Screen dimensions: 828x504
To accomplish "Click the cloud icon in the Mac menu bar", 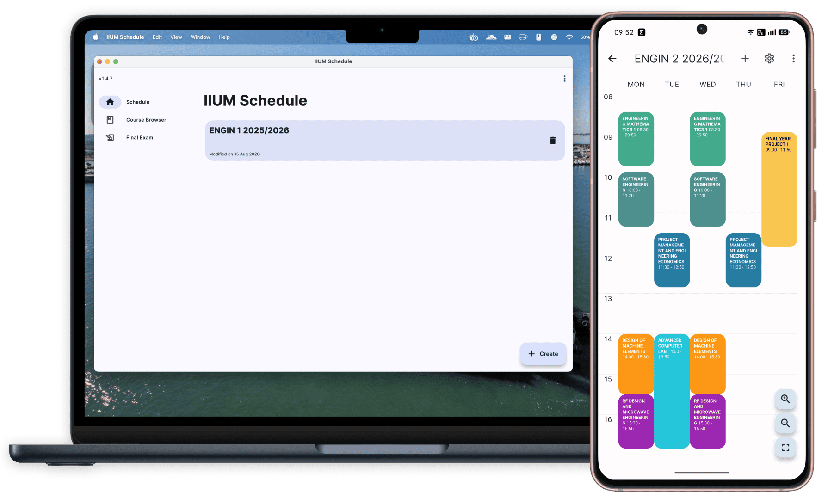I will pyautogui.click(x=491, y=37).
